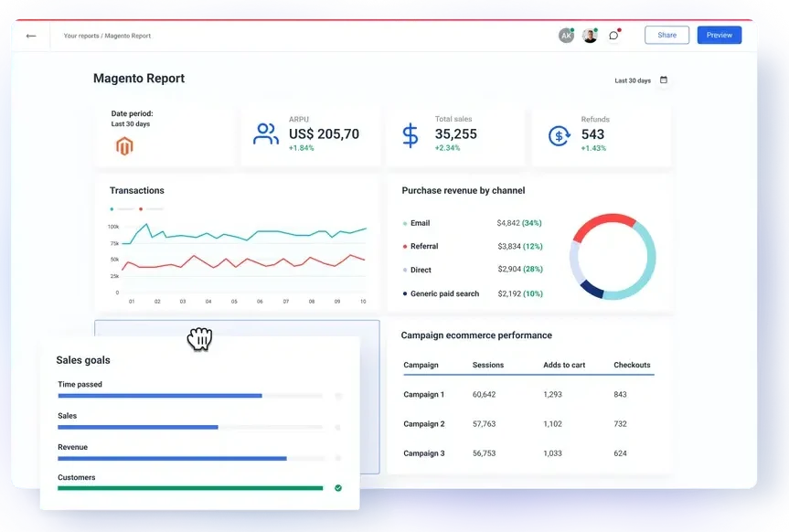Open the calendar date picker icon
Image resolution: width=789 pixels, height=532 pixels.
[664, 80]
